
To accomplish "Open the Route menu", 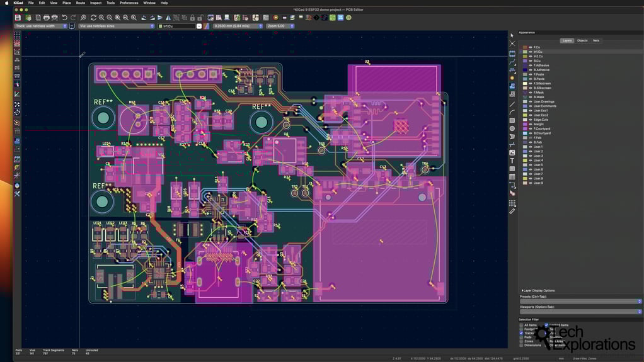I will [81, 3].
